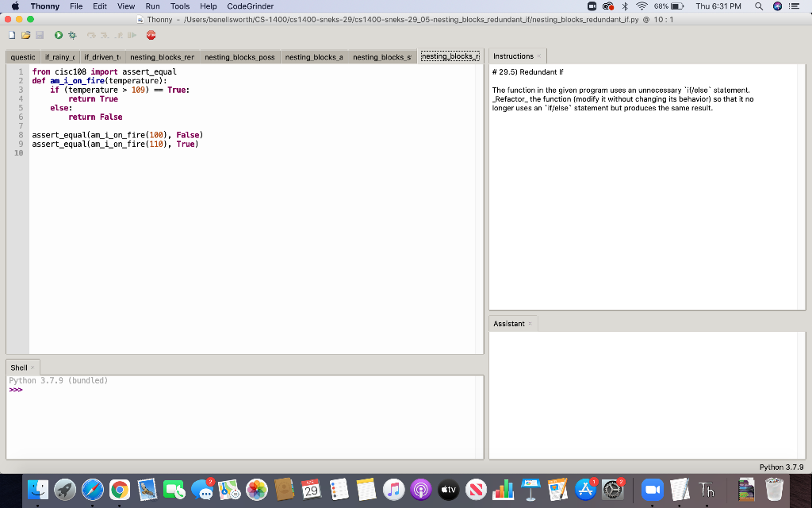Click the Step into debugger icon

pyautogui.click(x=105, y=35)
